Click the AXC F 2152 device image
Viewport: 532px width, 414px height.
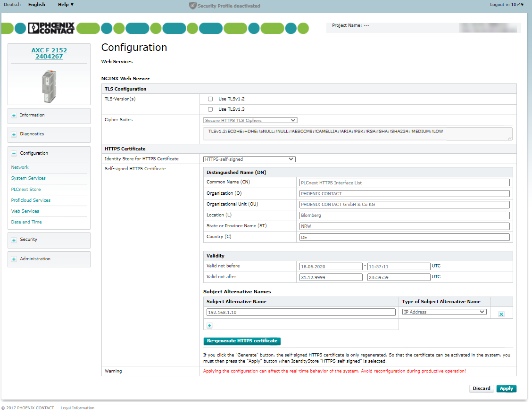click(49, 86)
